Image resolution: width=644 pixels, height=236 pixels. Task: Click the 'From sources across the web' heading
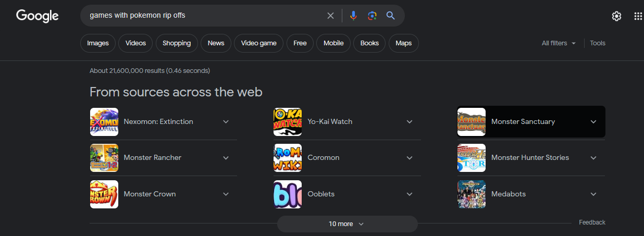pyautogui.click(x=176, y=92)
